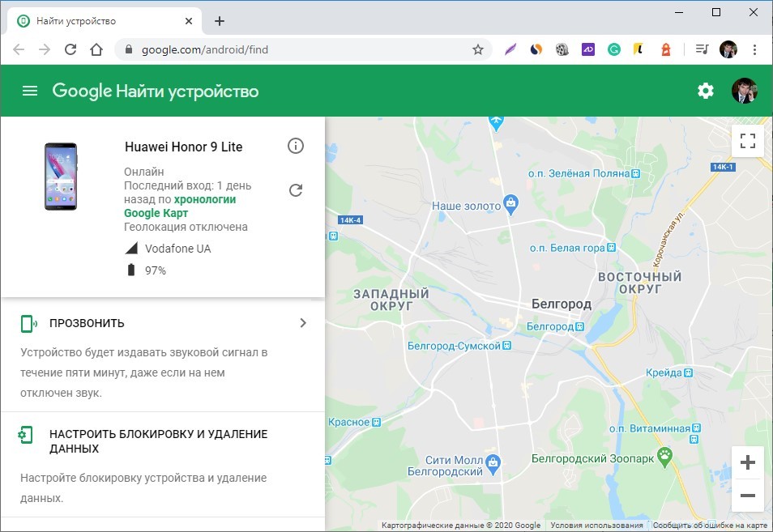
Task: Maximize the Chrome window
Action: [716, 12]
